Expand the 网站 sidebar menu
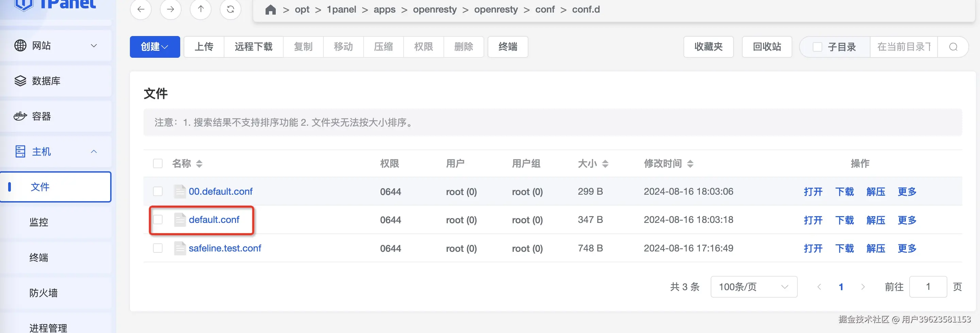 click(94, 46)
